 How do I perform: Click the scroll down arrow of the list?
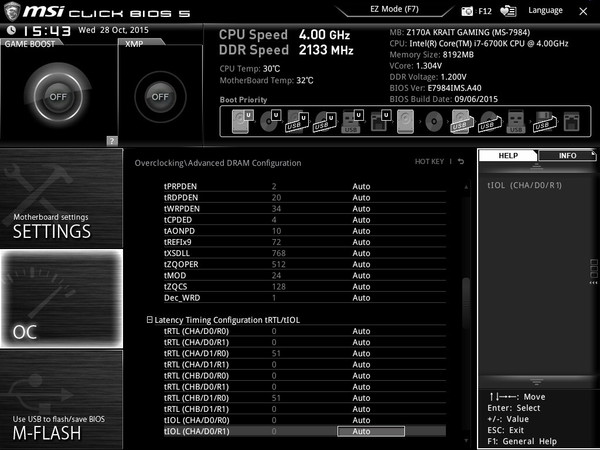pos(466,440)
